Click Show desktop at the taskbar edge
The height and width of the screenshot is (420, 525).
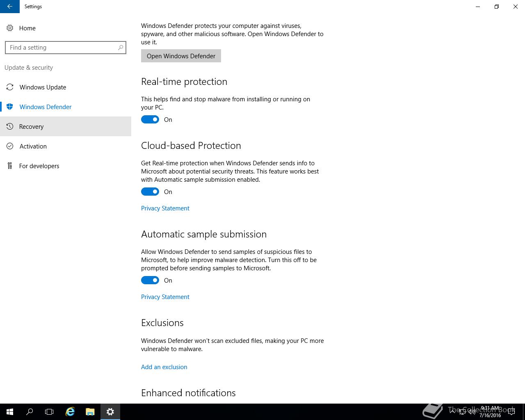tap(523, 412)
